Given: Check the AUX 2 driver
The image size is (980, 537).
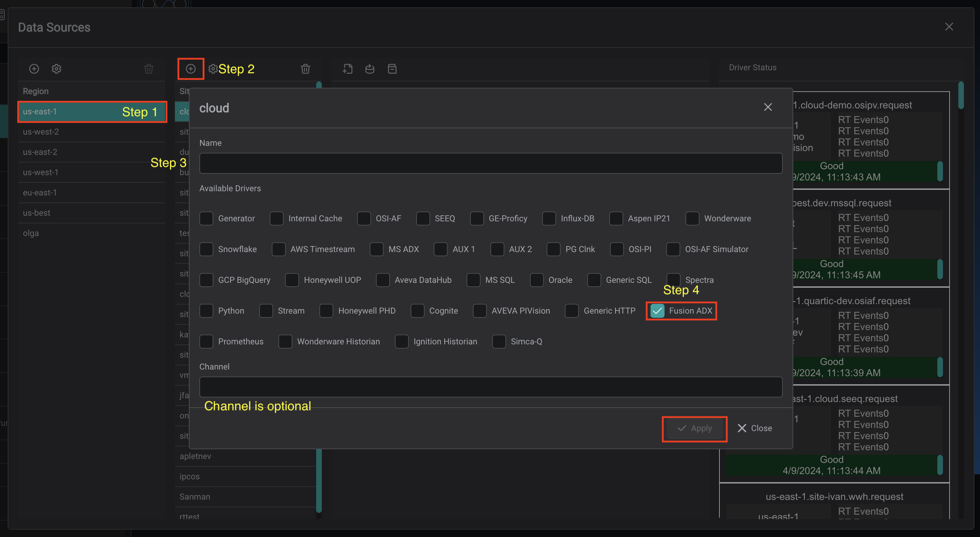Looking at the screenshot, I should click(x=498, y=250).
